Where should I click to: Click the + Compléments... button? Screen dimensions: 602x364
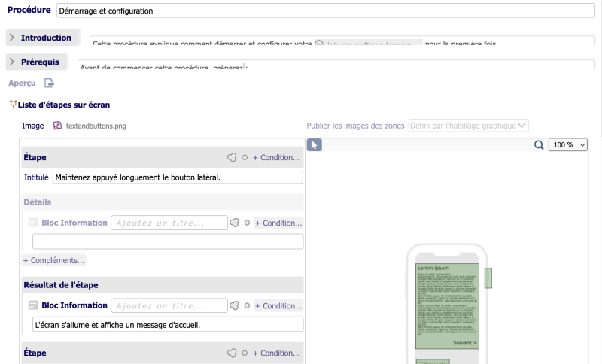click(x=54, y=260)
